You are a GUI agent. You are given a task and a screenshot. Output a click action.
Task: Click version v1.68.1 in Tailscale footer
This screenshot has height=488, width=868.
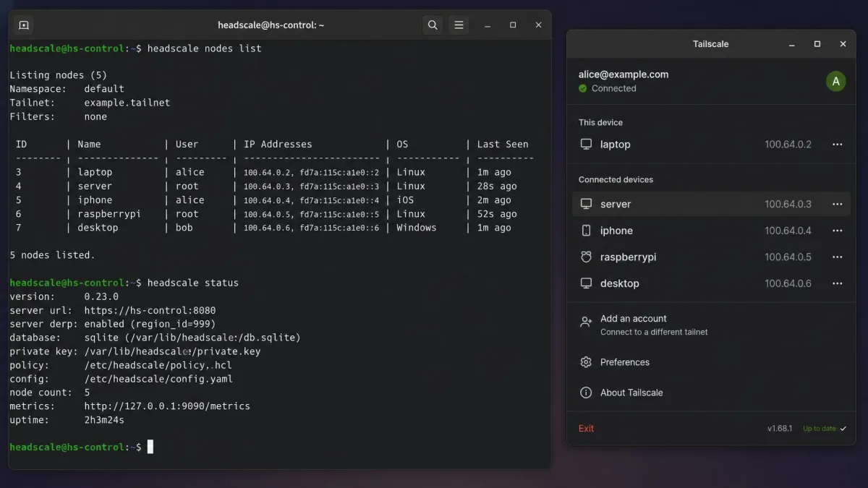point(780,429)
